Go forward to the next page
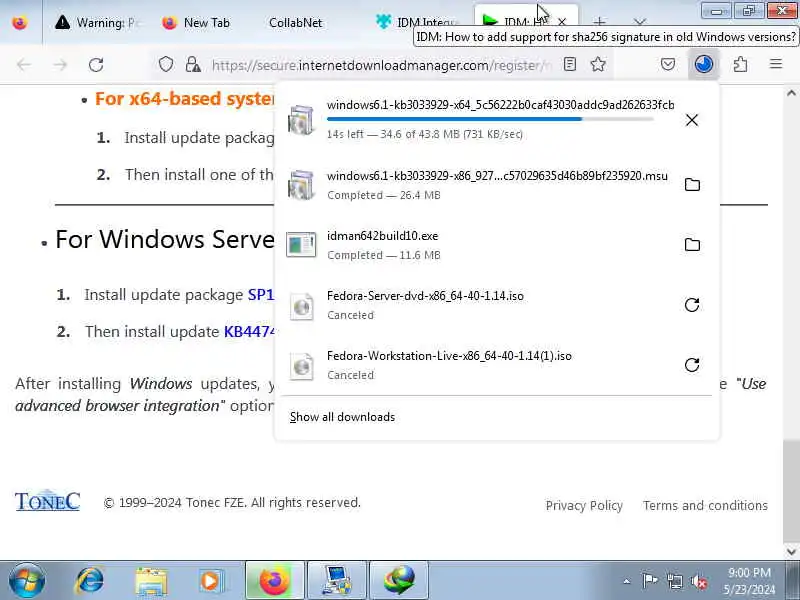Screen dimensions: 800x600 [60, 65]
